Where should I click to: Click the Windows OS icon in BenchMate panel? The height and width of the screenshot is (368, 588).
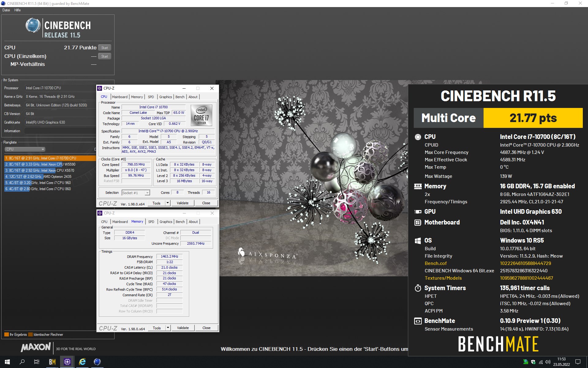point(418,241)
